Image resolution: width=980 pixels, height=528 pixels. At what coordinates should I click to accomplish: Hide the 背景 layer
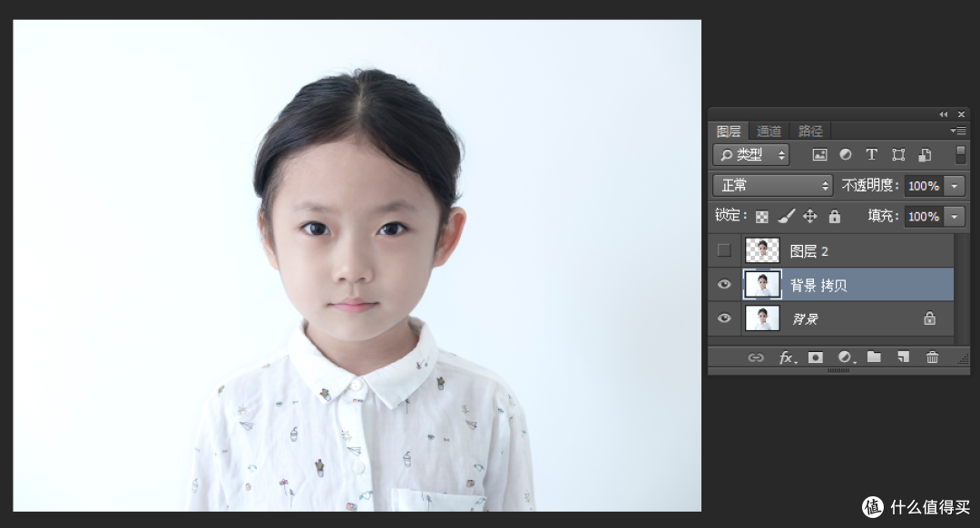click(x=724, y=318)
